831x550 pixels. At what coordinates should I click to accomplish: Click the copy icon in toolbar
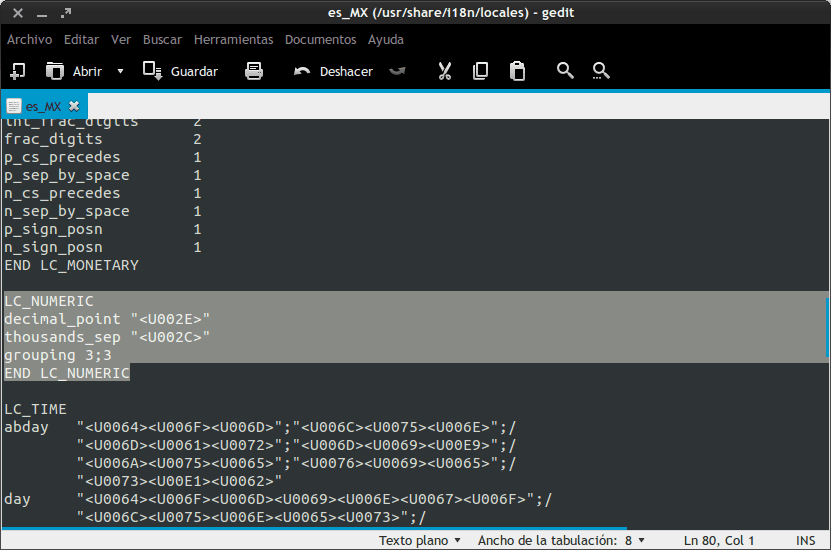pyautogui.click(x=481, y=71)
